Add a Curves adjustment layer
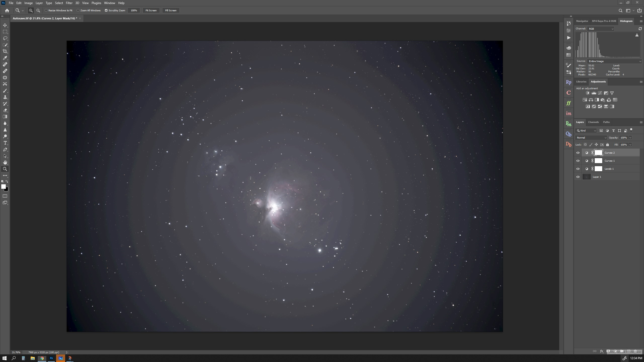Image resolution: width=644 pixels, height=362 pixels. (x=600, y=93)
